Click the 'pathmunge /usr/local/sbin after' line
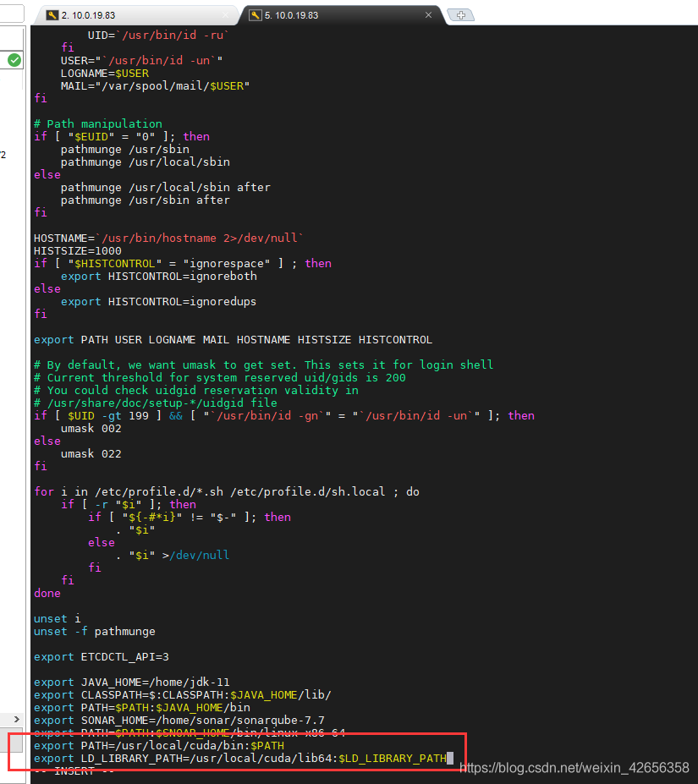The image size is (698, 784). click(166, 188)
